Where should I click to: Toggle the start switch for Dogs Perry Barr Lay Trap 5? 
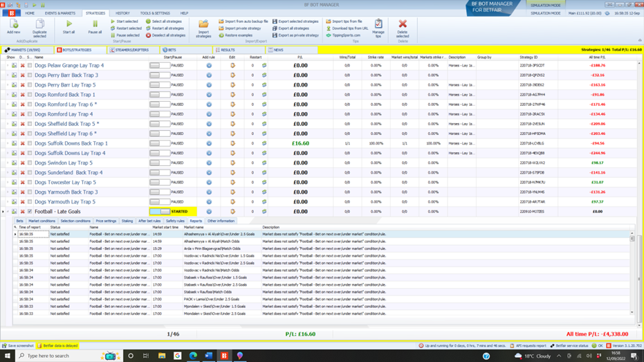click(160, 85)
